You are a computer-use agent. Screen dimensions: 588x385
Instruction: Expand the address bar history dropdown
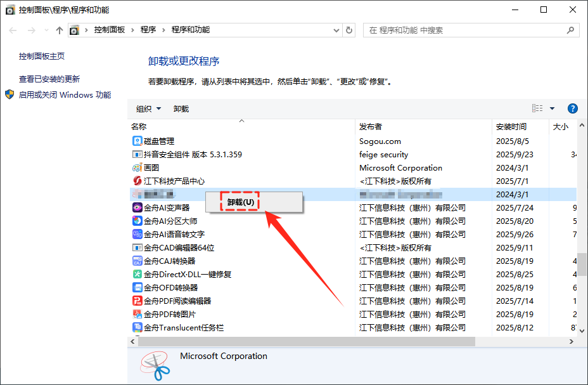335,30
